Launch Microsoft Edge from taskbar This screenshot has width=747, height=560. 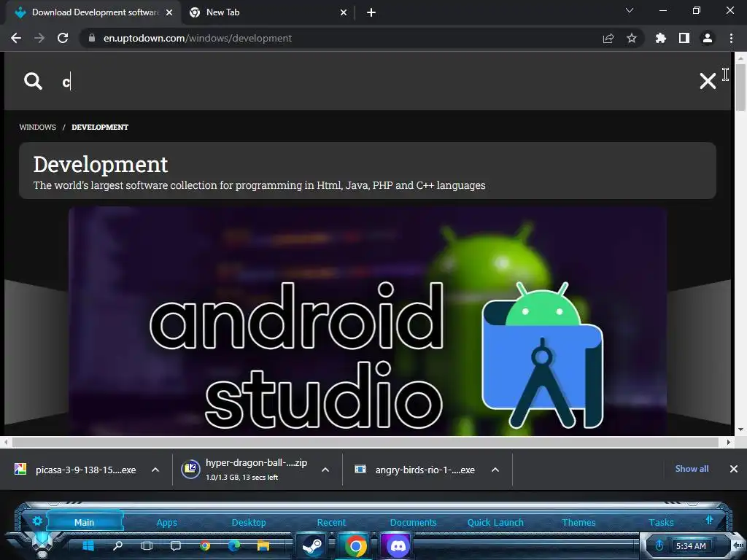(234, 545)
